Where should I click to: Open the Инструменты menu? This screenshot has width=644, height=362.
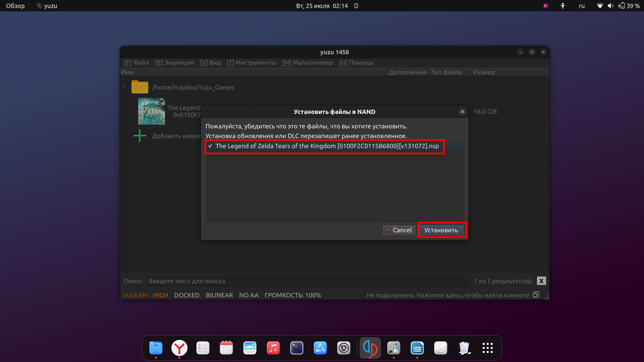[x=251, y=63]
